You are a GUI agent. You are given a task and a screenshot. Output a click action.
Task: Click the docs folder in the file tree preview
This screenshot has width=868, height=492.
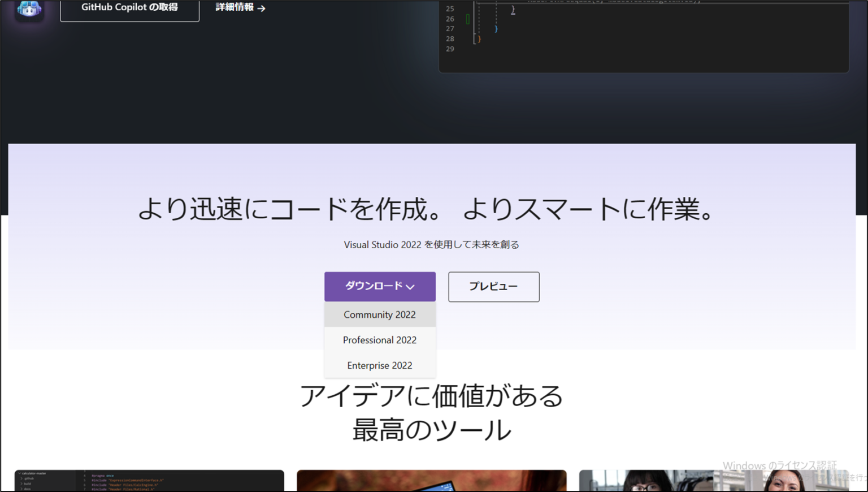[x=26, y=488]
